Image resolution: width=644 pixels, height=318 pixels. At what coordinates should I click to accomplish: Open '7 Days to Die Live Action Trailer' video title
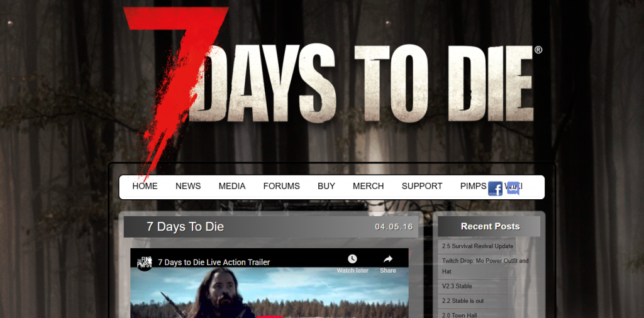214,262
